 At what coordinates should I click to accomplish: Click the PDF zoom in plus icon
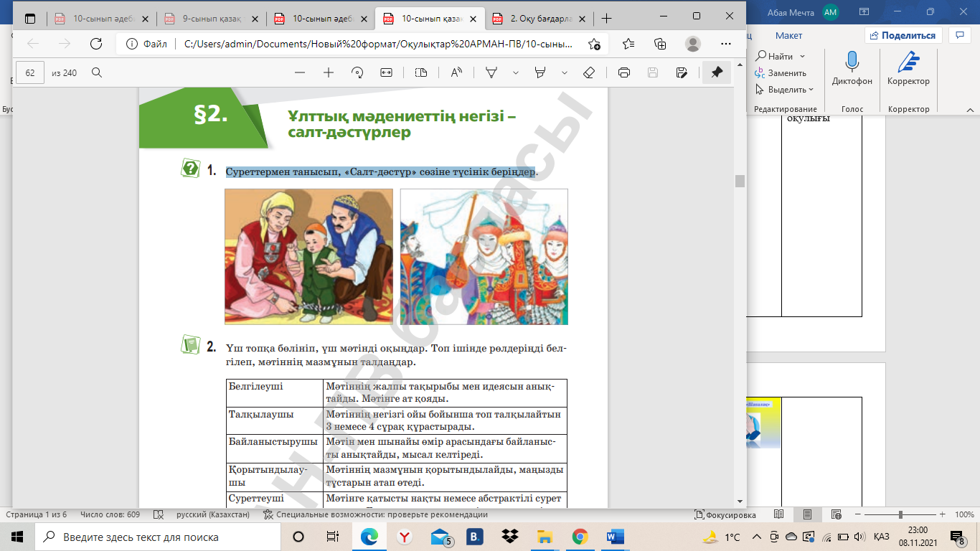[x=329, y=72]
